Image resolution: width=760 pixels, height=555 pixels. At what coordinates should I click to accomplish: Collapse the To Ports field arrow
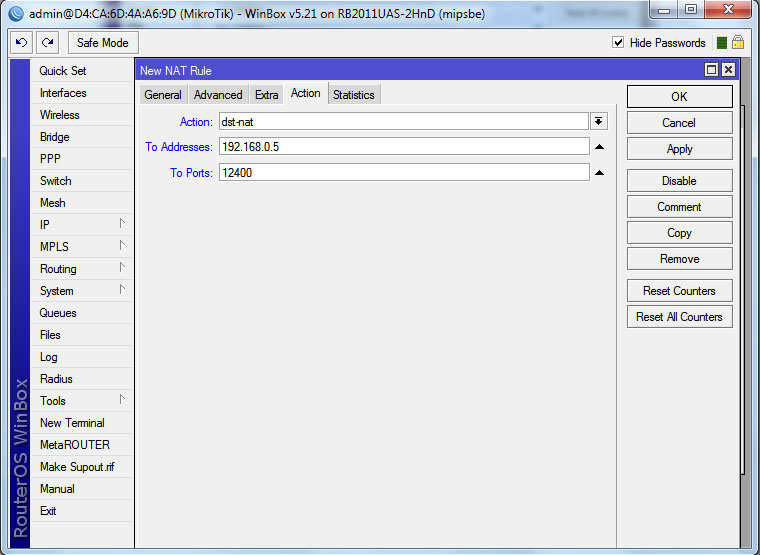point(599,173)
